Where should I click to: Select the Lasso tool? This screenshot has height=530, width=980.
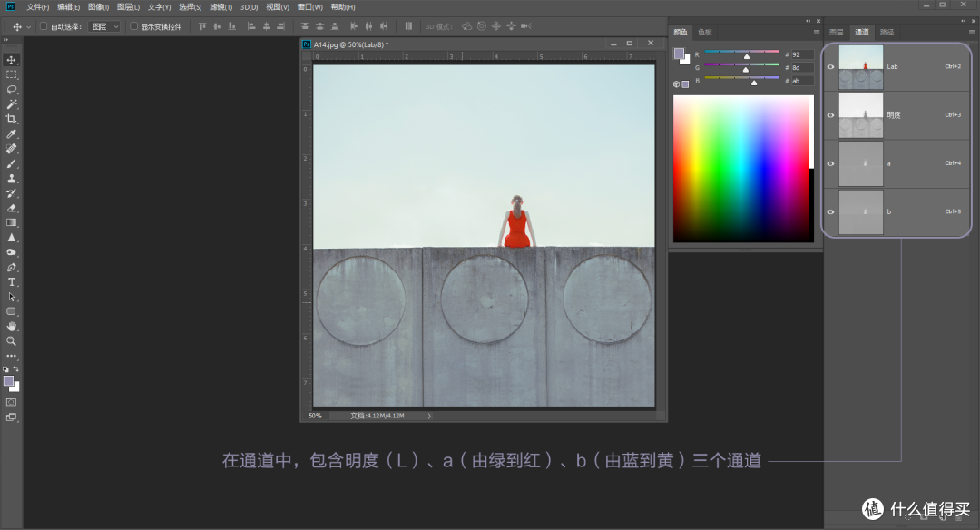12,89
